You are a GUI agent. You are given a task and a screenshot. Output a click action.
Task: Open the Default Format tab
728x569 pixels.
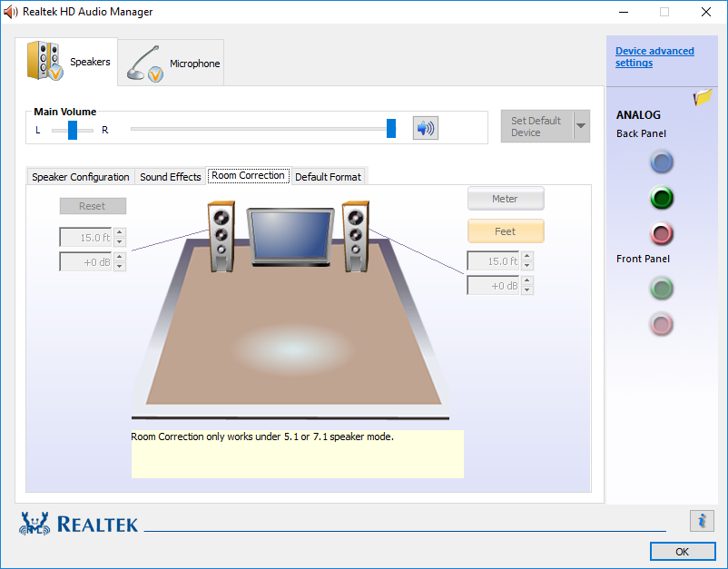(x=328, y=177)
